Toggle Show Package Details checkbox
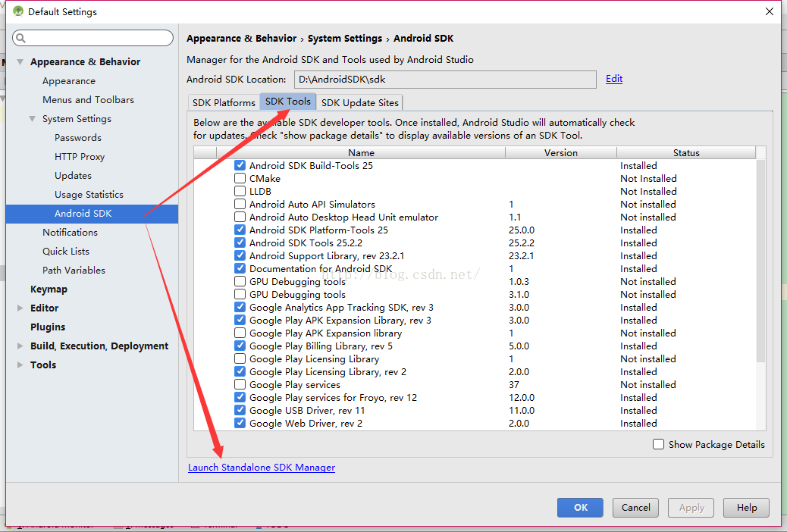This screenshot has height=532, width=787. tap(658, 444)
